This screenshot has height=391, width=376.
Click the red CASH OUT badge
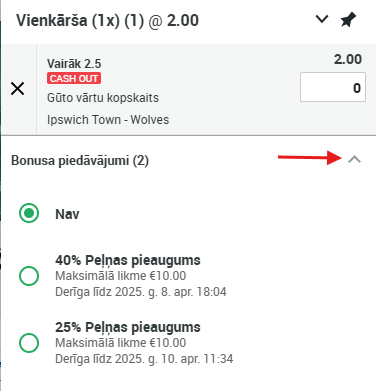[x=74, y=78]
